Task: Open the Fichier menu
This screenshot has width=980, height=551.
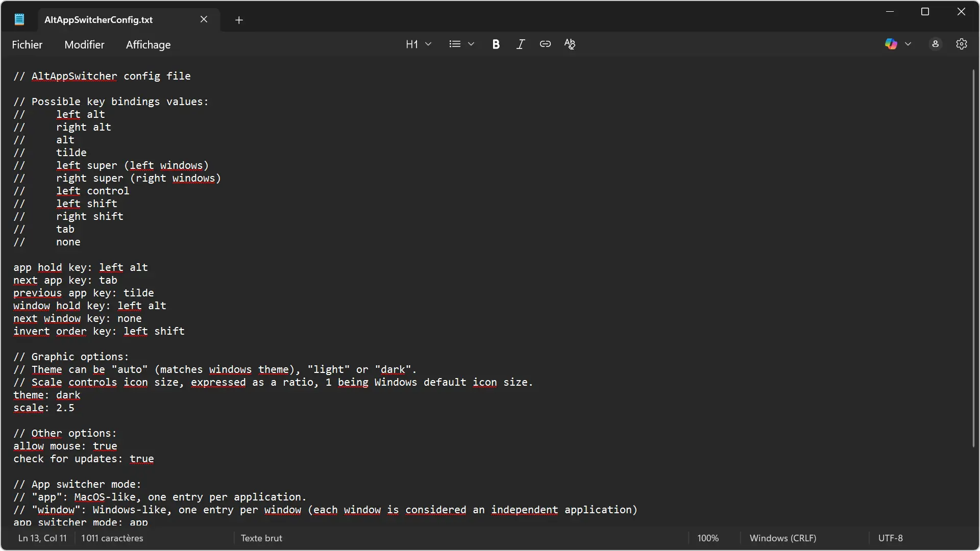Action: 27,44
